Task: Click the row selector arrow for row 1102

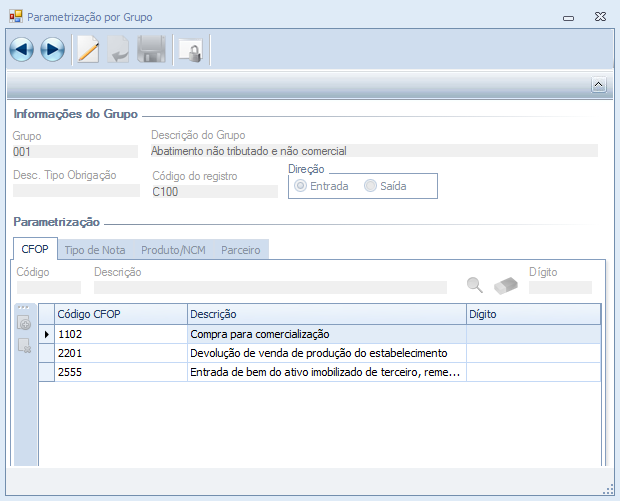Action: 47,334
